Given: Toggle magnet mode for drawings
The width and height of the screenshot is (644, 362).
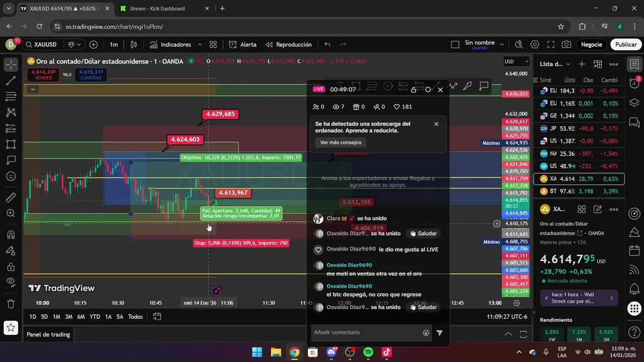Looking at the screenshot, I should tap(11, 235).
